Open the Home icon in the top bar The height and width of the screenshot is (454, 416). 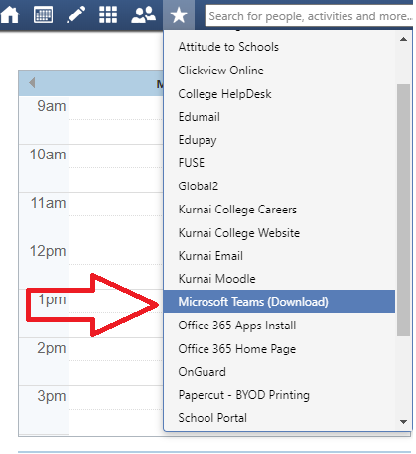[x=10, y=15]
